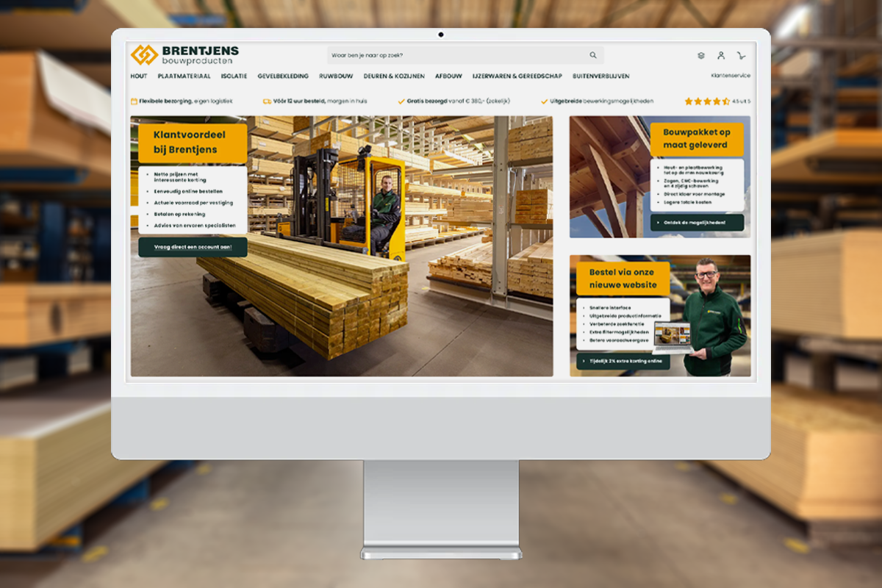Expand the GEVELBEKLEDING category menu

pos(283,76)
